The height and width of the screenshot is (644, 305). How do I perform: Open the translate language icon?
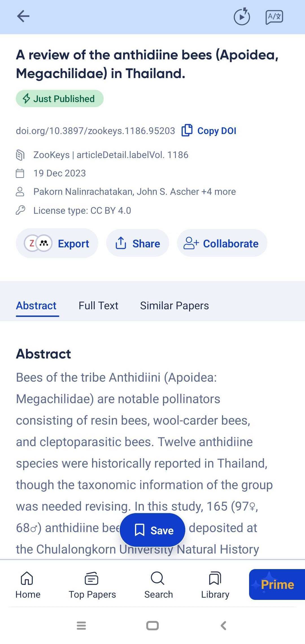(274, 17)
